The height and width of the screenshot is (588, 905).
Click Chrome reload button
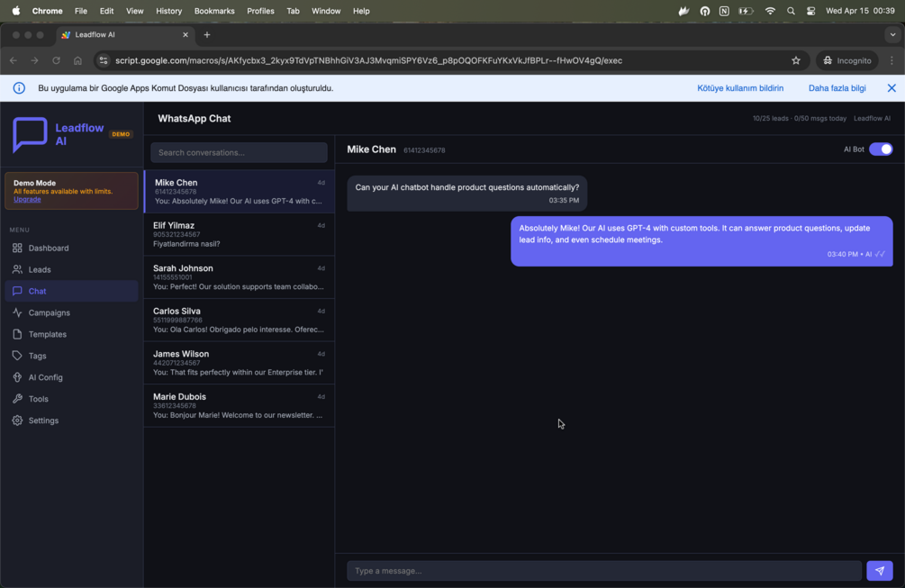coord(56,60)
